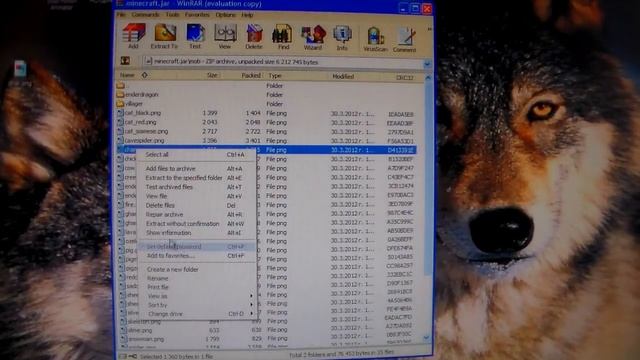Open the File menu
The image size is (640, 360).
(121, 15)
